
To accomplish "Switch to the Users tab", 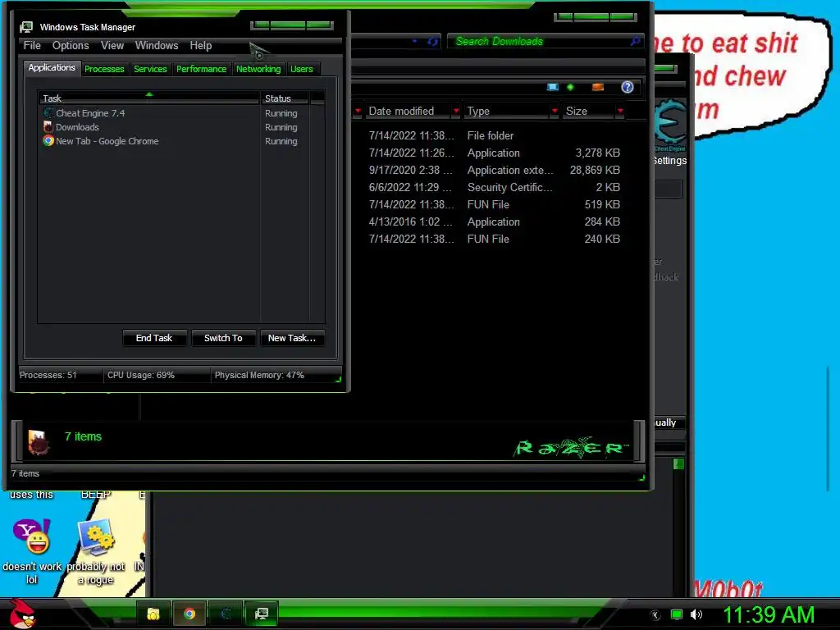I will [302, 69].
